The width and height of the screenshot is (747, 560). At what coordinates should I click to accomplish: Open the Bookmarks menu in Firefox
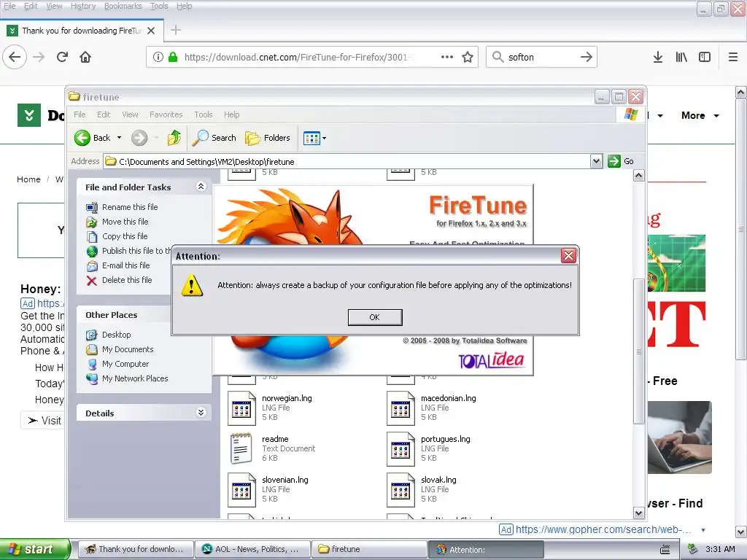[x=123, y=6]
